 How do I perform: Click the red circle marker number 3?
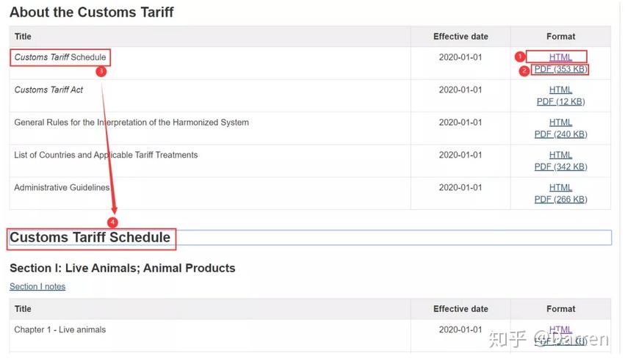pyautogui.click(x=101, y=72)
